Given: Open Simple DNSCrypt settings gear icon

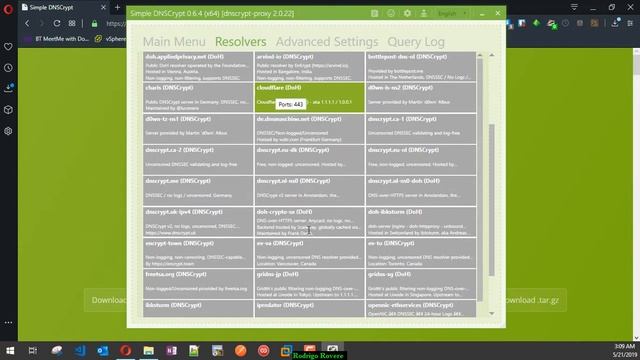Looking at the screenshot, I should 407,13.
